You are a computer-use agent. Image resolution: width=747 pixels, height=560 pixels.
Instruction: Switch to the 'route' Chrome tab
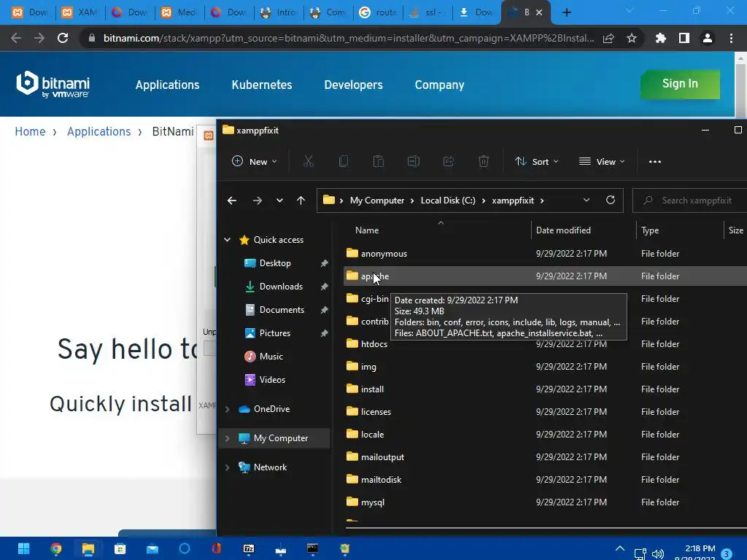379,12
